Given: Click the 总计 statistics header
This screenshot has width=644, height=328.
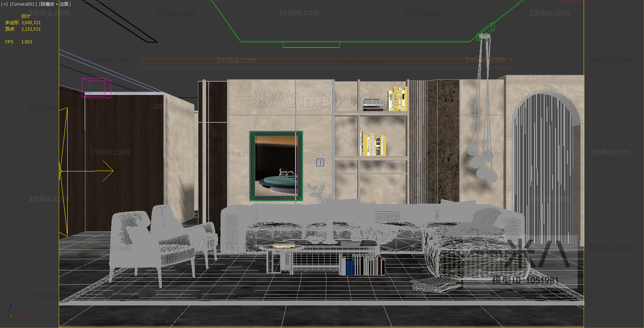Looking at the screenshot, I should click(26, 16).
